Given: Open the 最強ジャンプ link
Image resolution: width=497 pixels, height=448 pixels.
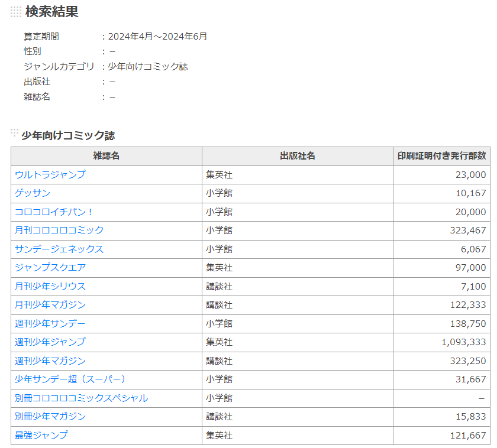Looking at the screenshot, I should (x=41, y=435).
